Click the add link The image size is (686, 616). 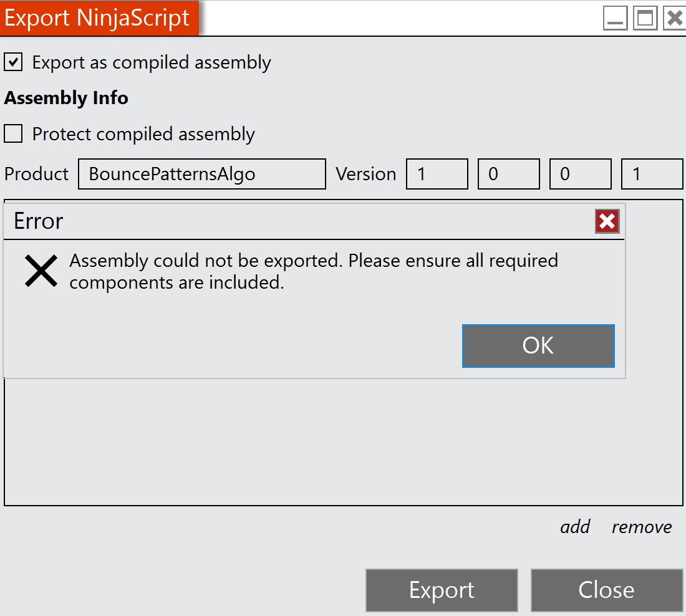coord(576,527)
